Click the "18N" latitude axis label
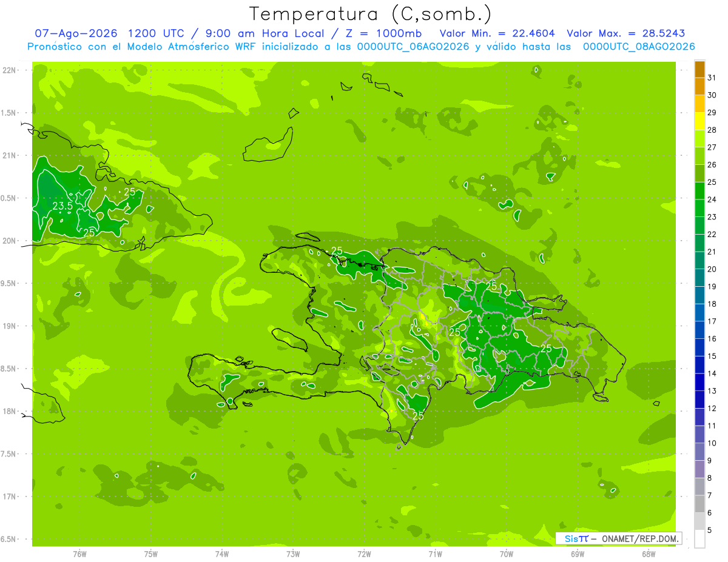This screenshot has width=728, height=562. click(x=8, y=411)
